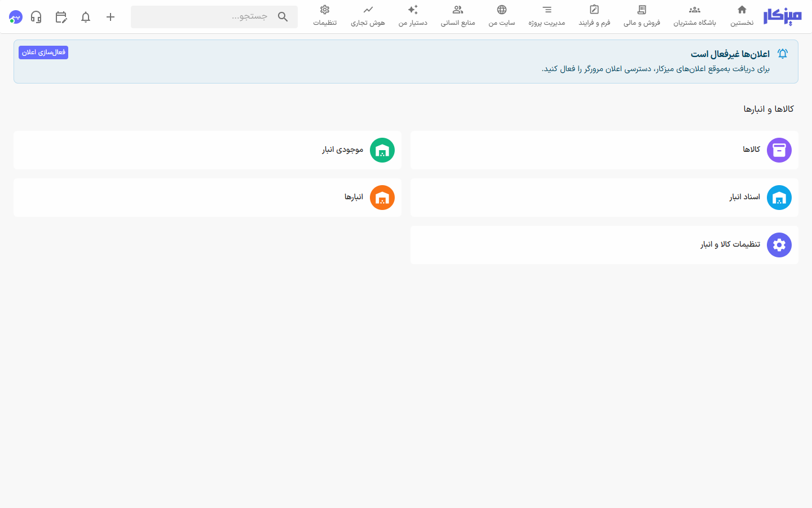Open the support headset icon
812x508 pixels.
[36, 17]
